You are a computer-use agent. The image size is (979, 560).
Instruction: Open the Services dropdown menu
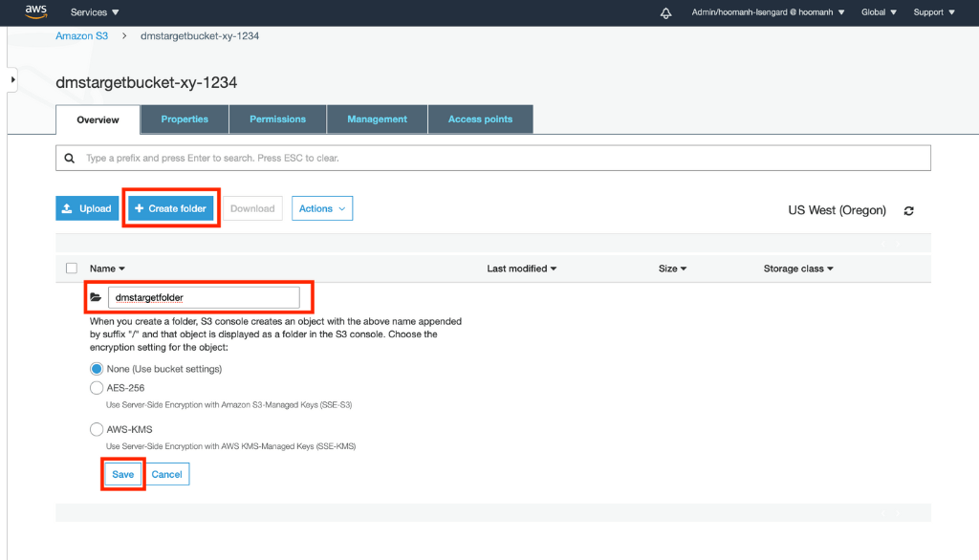click(x=95, y=12)
